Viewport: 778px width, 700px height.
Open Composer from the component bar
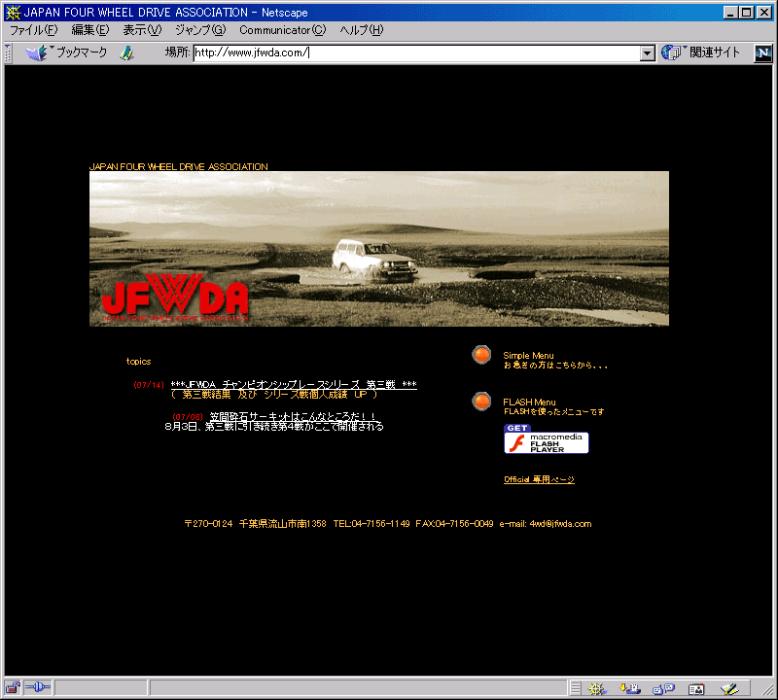(729, 688)
